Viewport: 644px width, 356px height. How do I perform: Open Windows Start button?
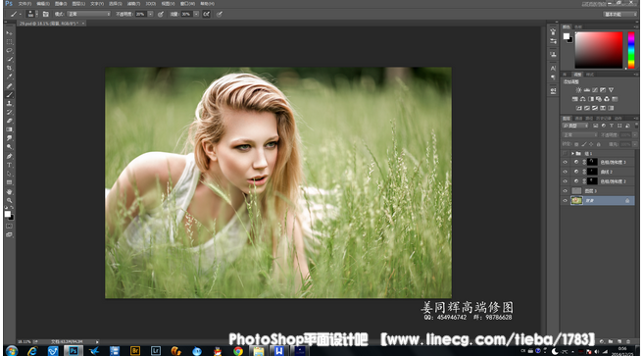click(11, 351)
